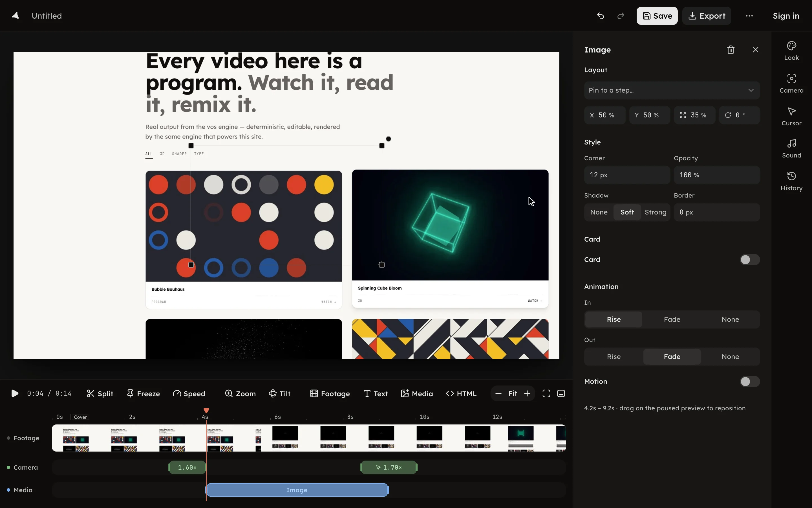This screenshot has width=812, height=508.
Task: Set In animation to None
Action: [x=730, y=319]
